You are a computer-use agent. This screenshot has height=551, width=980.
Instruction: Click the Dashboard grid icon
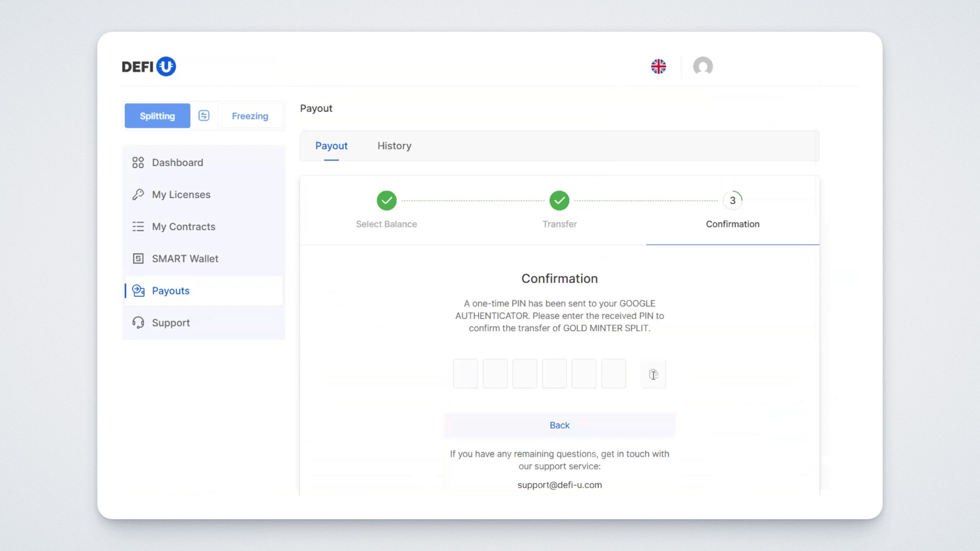click(138, 163)
